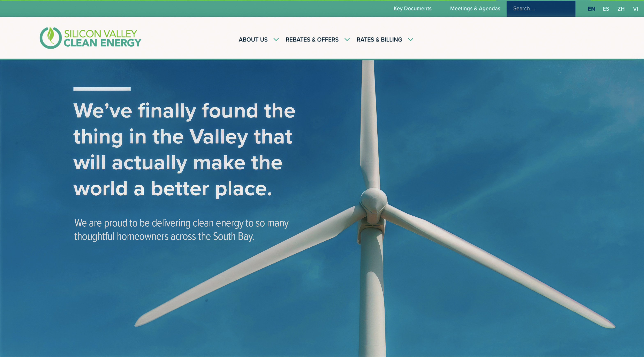The height and width of the screenshot is (357, 644).
Task: Click the Silicon Valley Clean Energy wordmark
Action: (x=102, y=38)
